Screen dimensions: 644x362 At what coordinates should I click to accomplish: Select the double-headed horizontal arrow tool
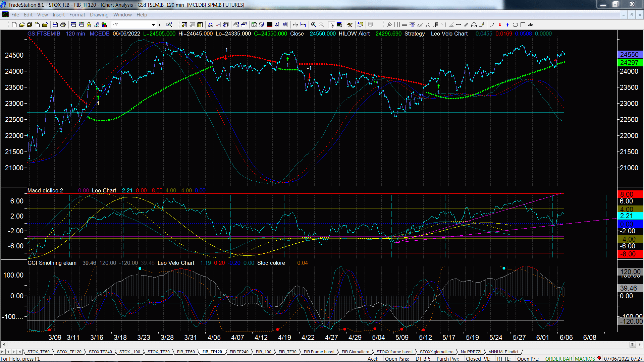[459, 25]
